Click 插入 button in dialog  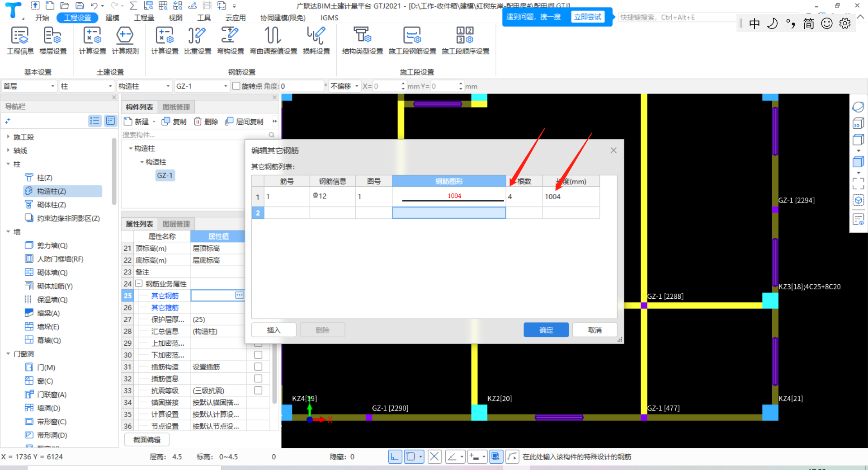[274, 330]
